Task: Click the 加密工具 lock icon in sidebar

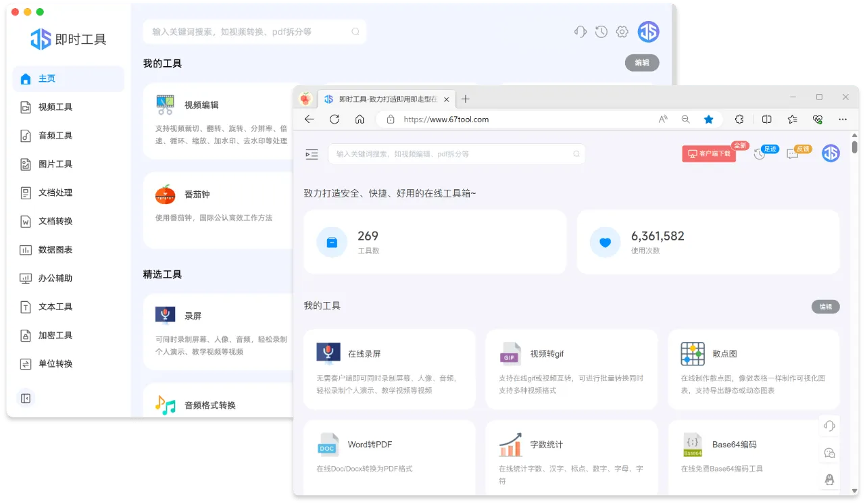Action: click(x=26, y=335)
